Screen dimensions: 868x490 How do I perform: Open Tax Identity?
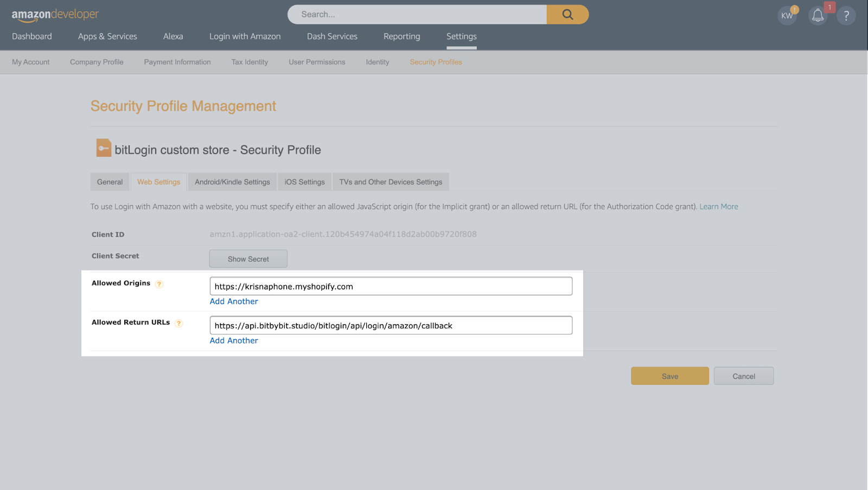(250, 62)
